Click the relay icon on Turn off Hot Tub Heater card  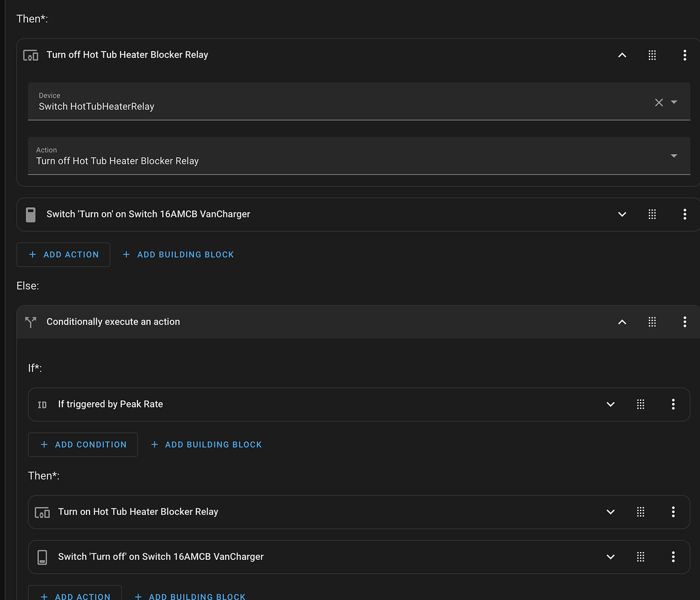pyautogui.click(x=30, y=55)
